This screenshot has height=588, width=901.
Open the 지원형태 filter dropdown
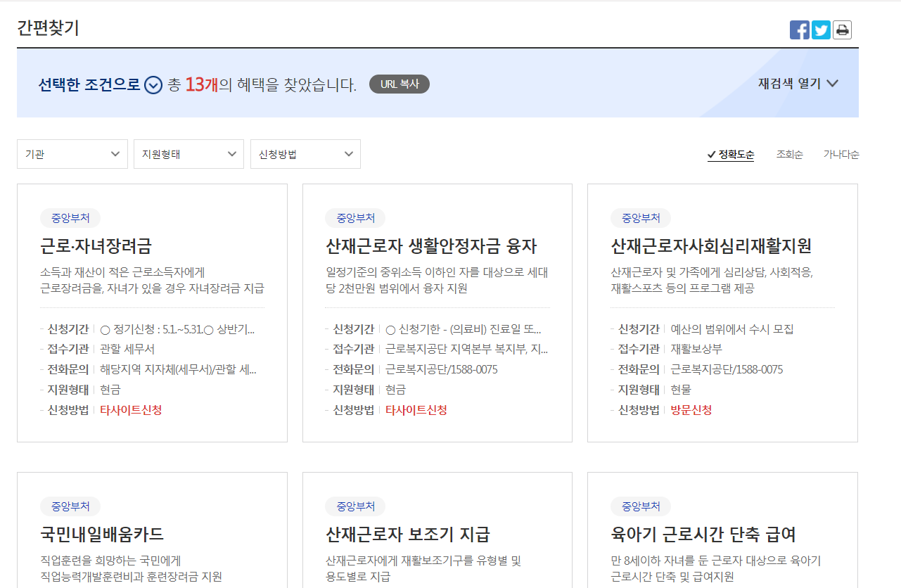188,154
